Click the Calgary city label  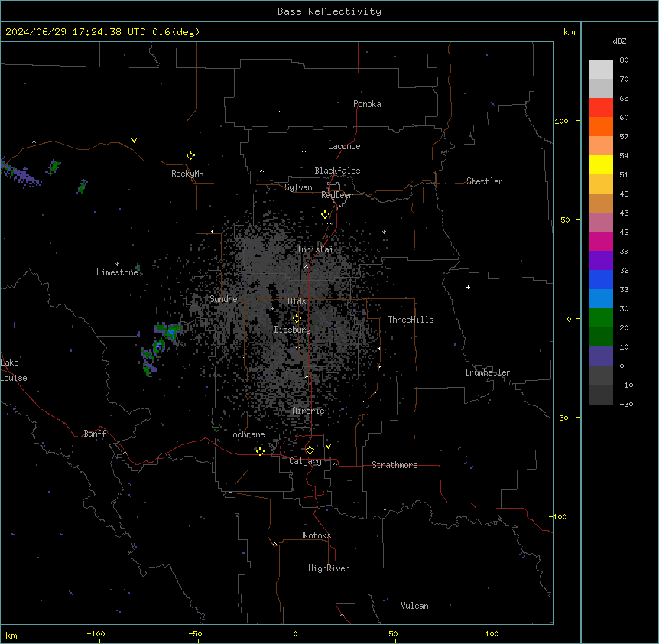pos(305,461)
